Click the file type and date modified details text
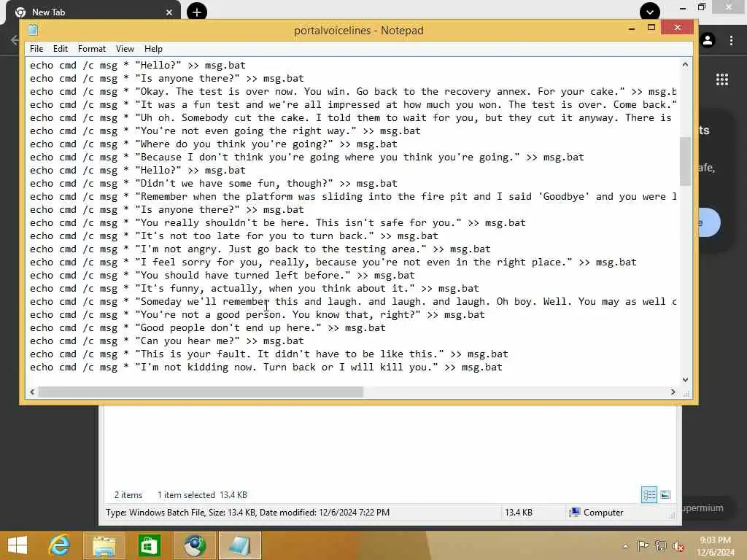 tap(248, 513)
